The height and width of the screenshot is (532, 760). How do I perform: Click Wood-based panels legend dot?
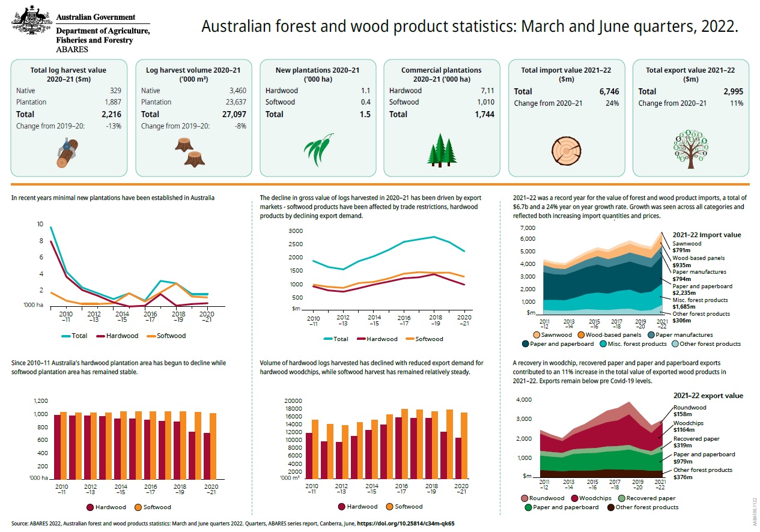click(x=582, y=334)
